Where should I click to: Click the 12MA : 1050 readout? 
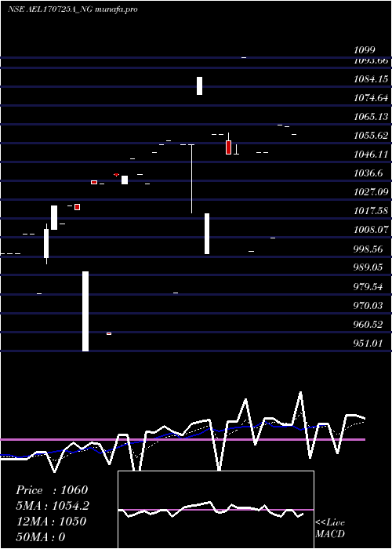tap(52, 522)
